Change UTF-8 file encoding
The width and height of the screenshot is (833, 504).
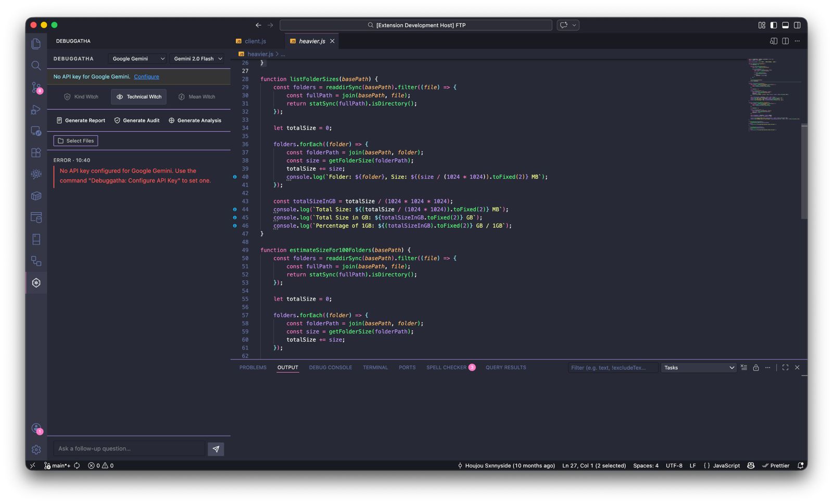click(x=674, y=466)
